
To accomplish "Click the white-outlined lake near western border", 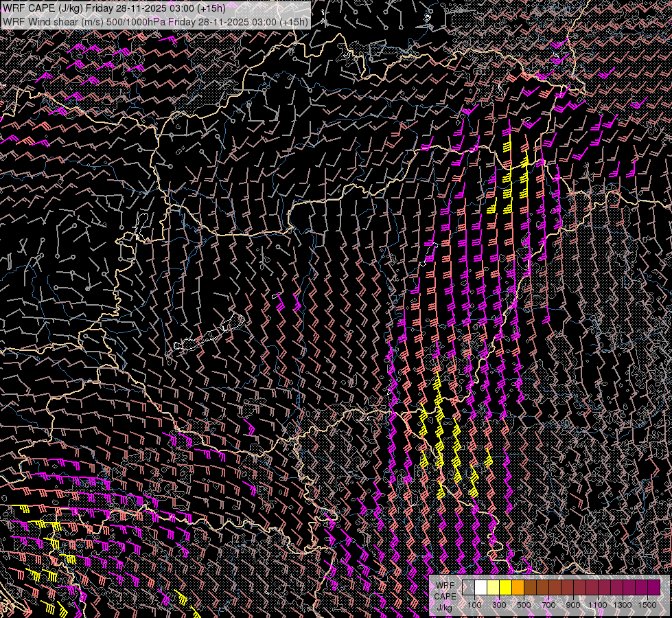I will (x=141, y=226).
